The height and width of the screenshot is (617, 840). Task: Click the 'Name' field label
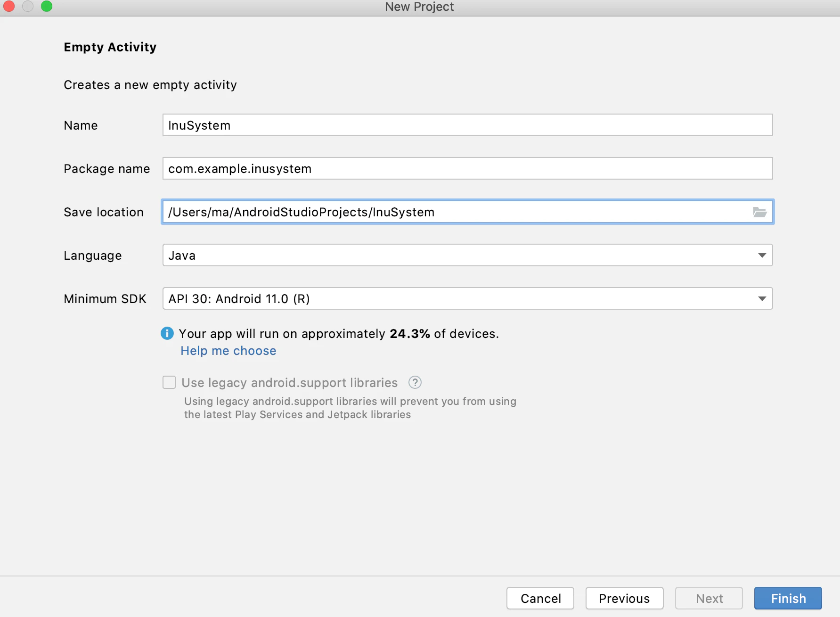pyautogui.click(x=81, y=125)
